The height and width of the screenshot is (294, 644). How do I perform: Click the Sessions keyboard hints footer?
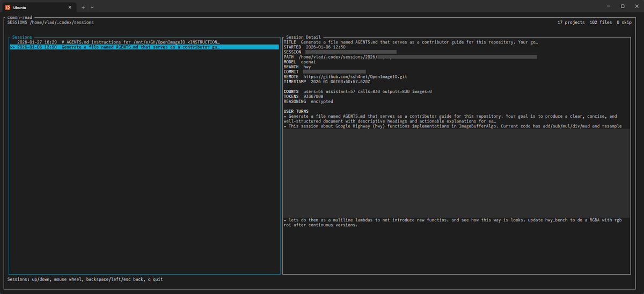(x=85, y=279)
